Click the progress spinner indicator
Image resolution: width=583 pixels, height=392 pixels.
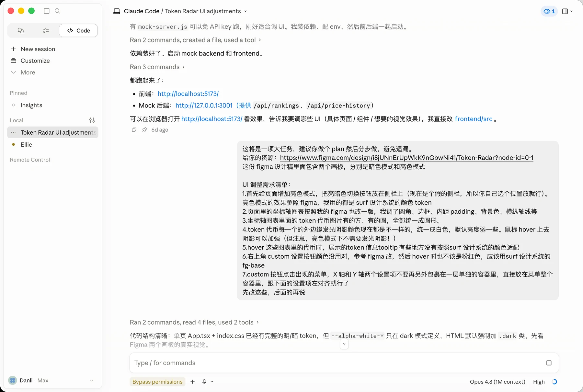pyautogui.click(x=554, y=382)
